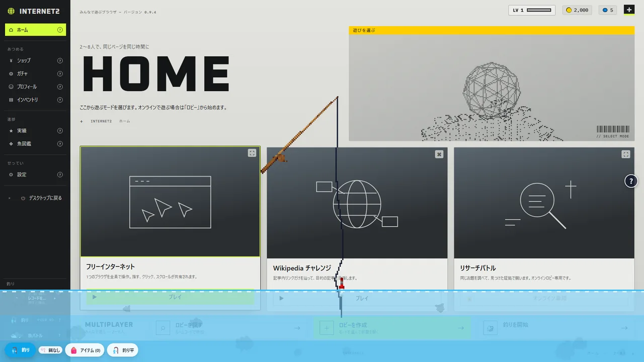Show help icon beside ショップ
This screenshot has width=644, height=362.
pyautogui.click(x=60, y=60)
